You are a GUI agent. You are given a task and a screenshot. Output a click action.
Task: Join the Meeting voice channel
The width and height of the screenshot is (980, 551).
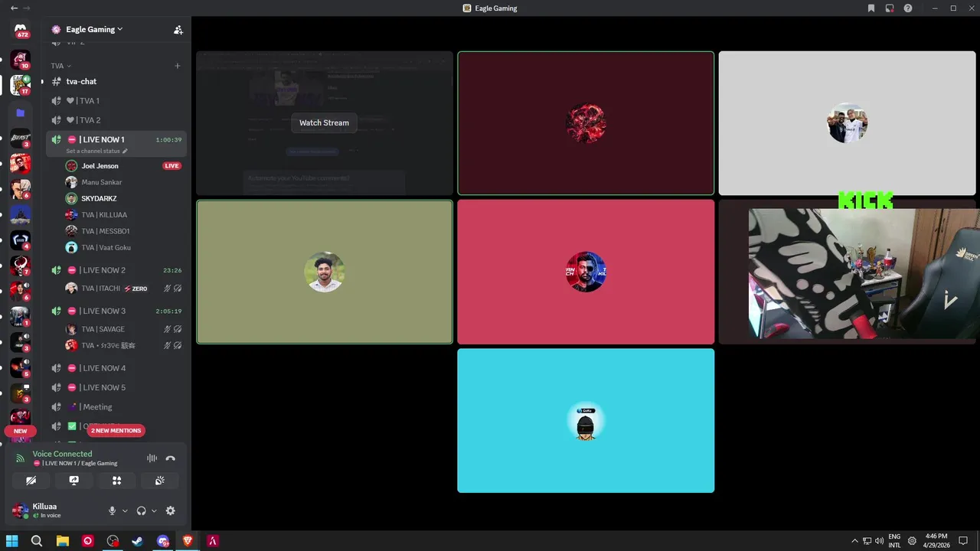(116, 407)
